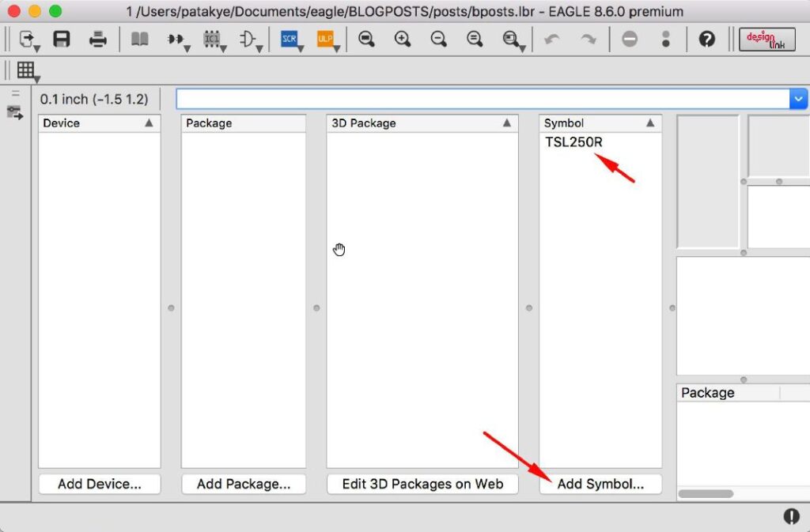Image resolution: width=810 pixels, height=532 pixels.
Task: Click the Zoom select area icon
Action: pos(510,39)
